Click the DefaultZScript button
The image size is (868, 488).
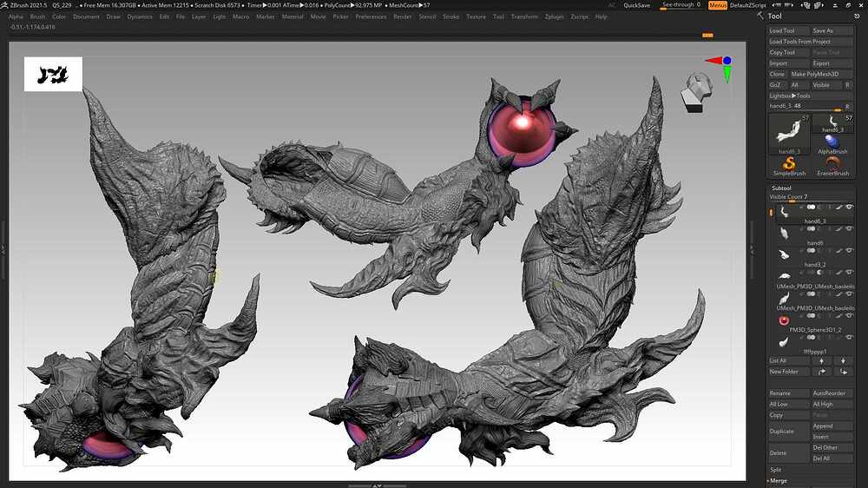(x=748, y=5)
